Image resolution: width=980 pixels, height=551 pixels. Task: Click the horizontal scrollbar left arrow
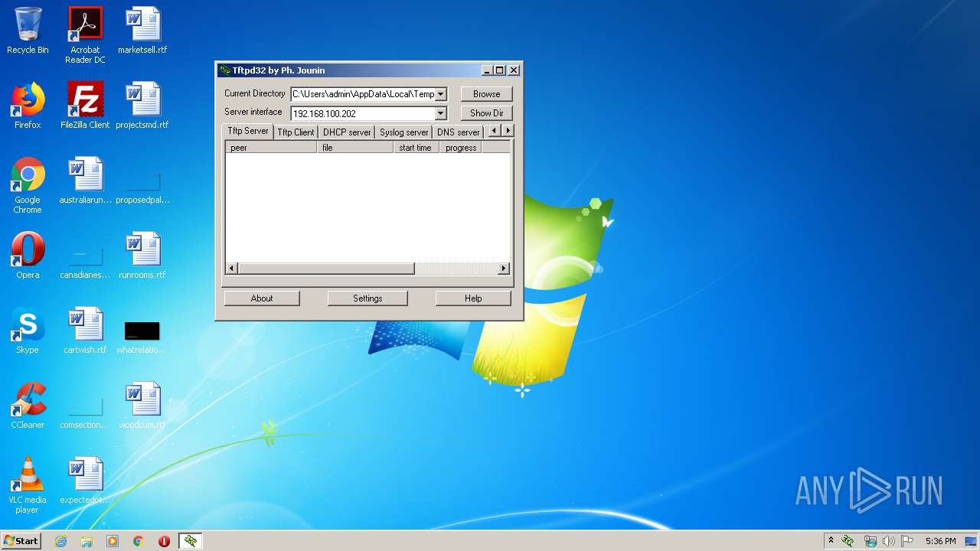pos(232,269)
